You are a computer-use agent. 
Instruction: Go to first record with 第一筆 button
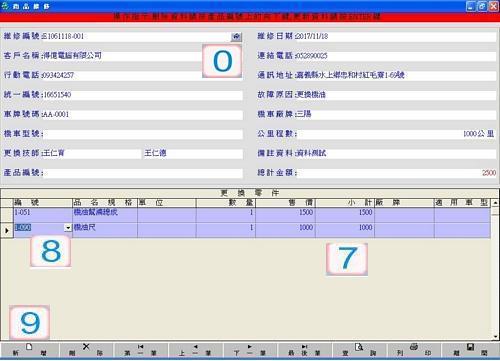tap(140, 350)
